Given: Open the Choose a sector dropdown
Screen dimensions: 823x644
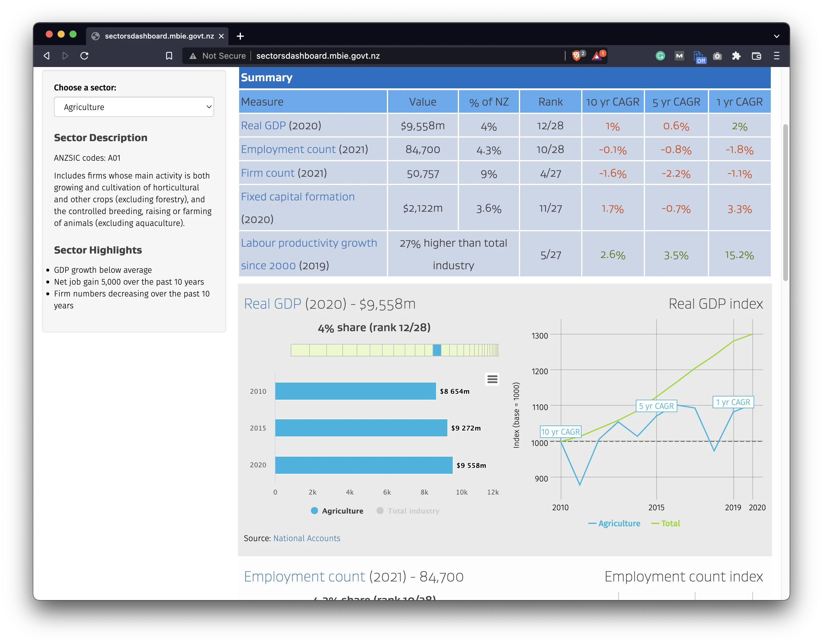Looking at the screenshot, I should [x=134, y=107].
